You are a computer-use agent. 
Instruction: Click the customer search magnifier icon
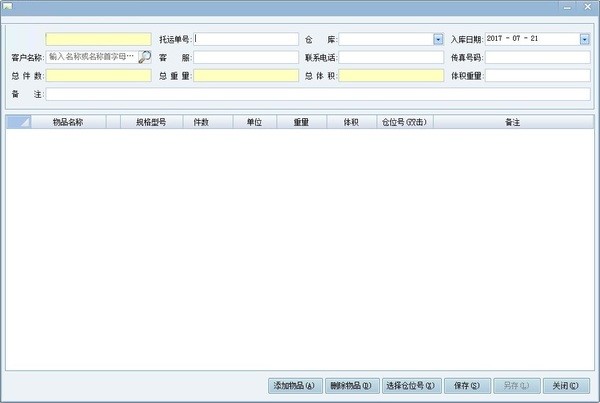pos(145,57)
